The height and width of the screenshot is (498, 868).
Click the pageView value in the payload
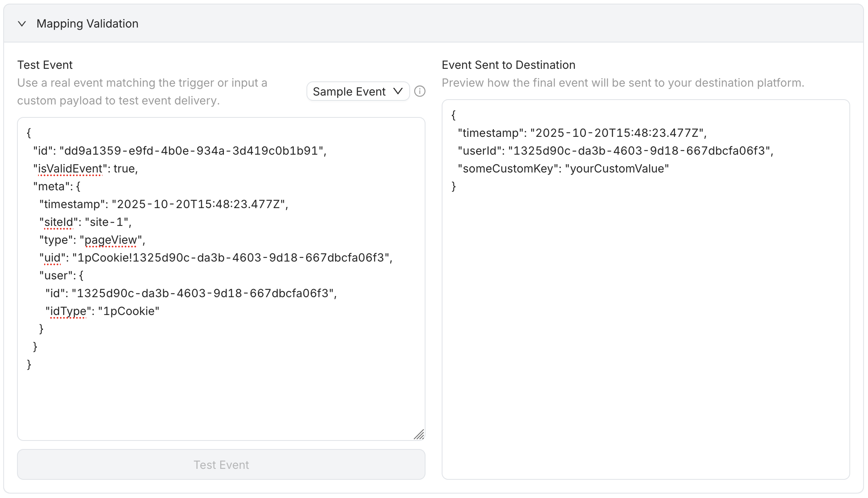tap(111, 240)
